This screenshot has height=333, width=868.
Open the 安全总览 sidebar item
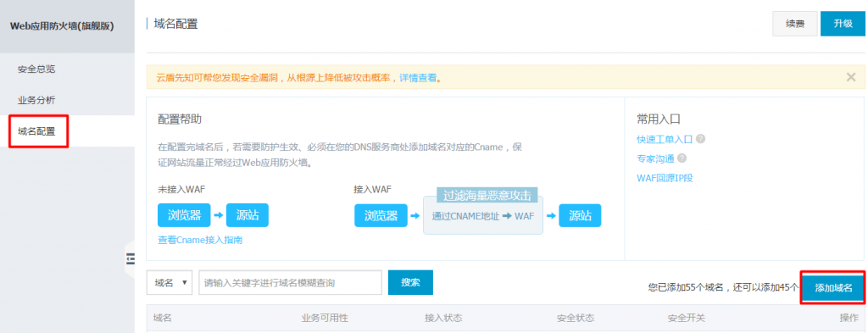(36, 69)
